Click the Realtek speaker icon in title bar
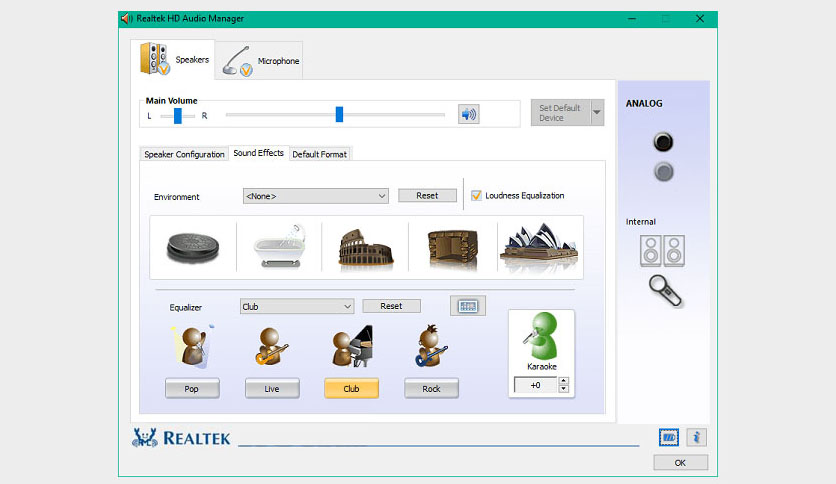836x484 pixels. click(127, 19)
